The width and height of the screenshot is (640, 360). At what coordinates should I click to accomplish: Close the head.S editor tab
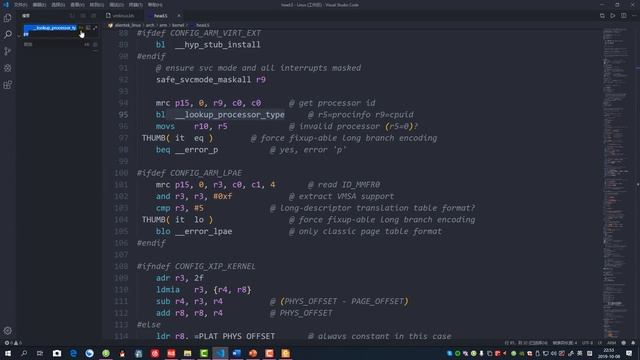179,16
